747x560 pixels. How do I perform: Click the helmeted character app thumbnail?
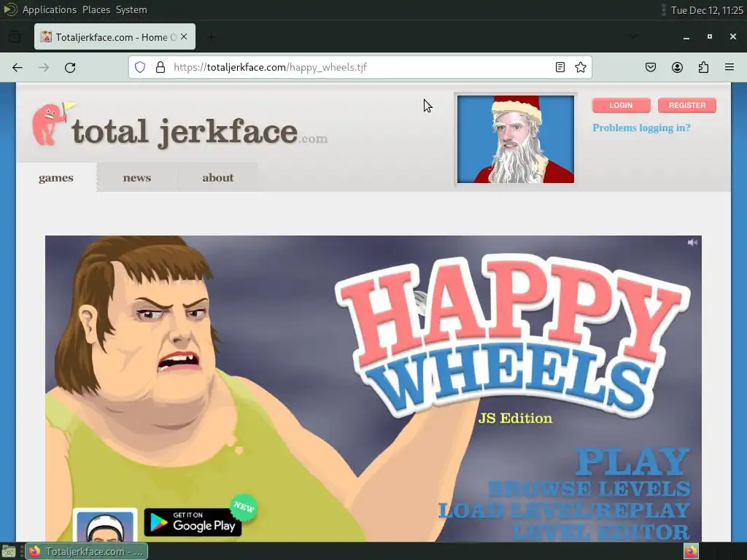105,525
